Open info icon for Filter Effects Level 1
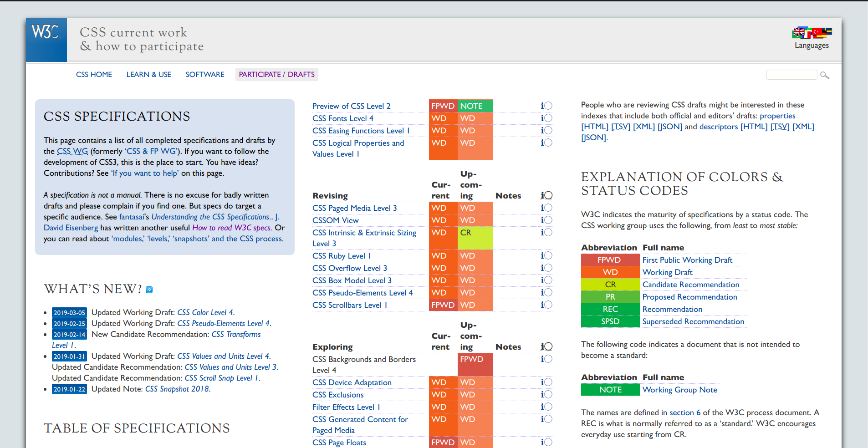Screen dimensions: 868x448 [x=546, y=407]
